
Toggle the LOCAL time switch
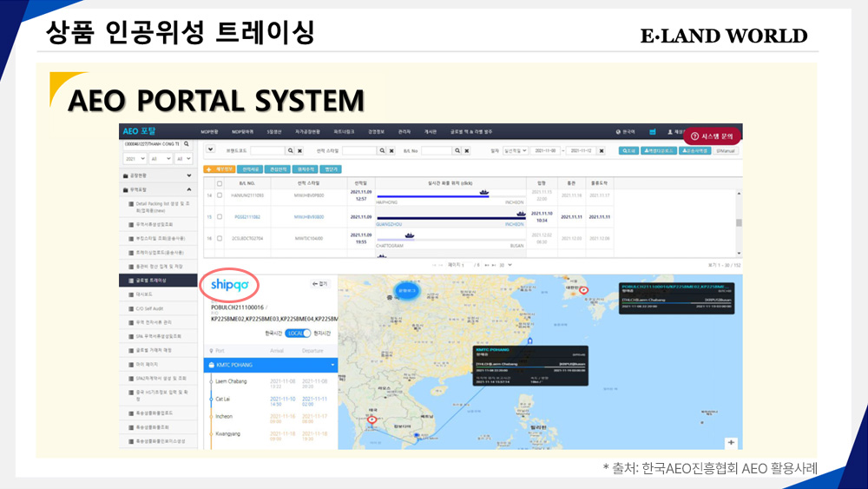tap(298, 334)
